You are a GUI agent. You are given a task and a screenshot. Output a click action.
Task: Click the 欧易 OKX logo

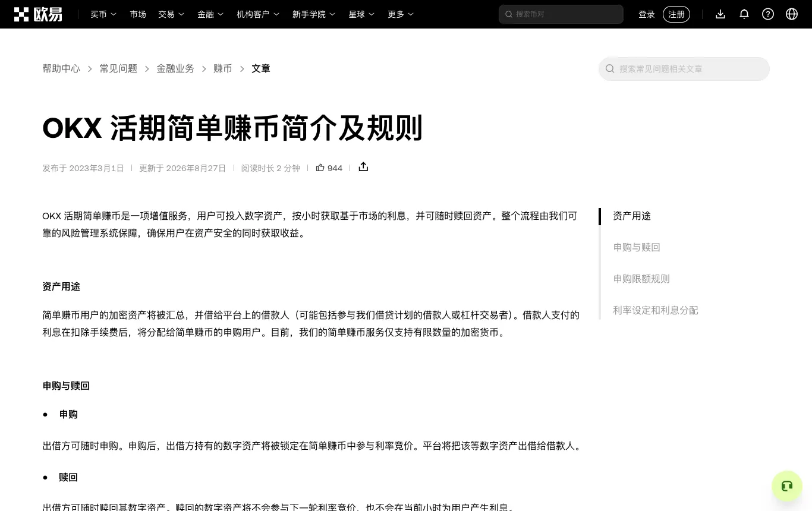[x=38, y=14]
